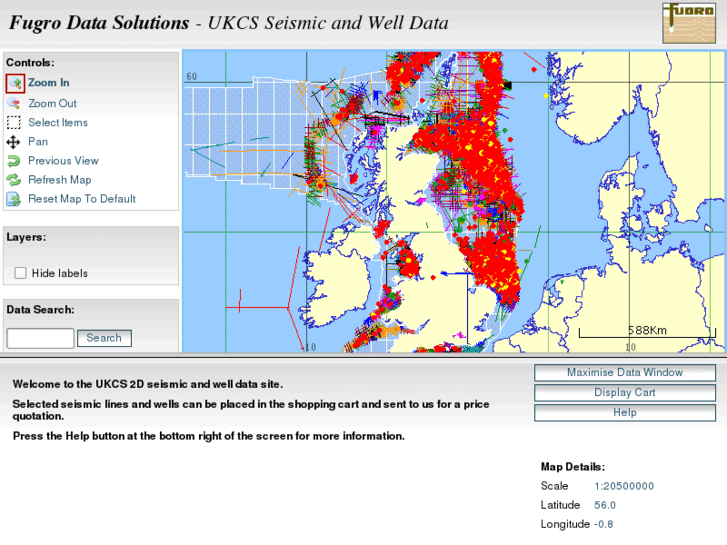Choose the Pan four-arrow icon
Viewport: 727px width, 545px height.
tap(13, 141)
